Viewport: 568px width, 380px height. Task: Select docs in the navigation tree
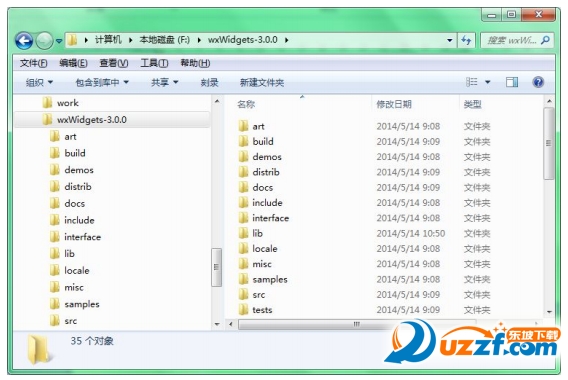pos(75,203)
